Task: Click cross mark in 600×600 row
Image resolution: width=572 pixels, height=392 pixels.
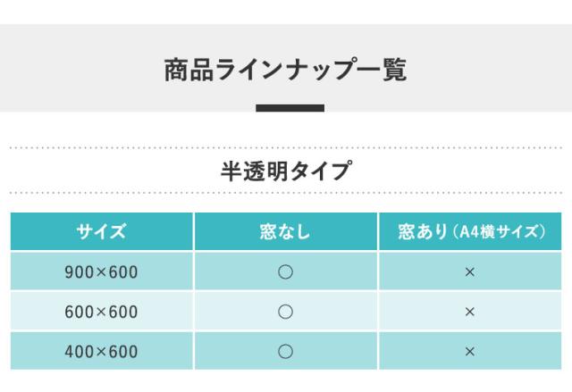Action: click(x=469, y=312)
